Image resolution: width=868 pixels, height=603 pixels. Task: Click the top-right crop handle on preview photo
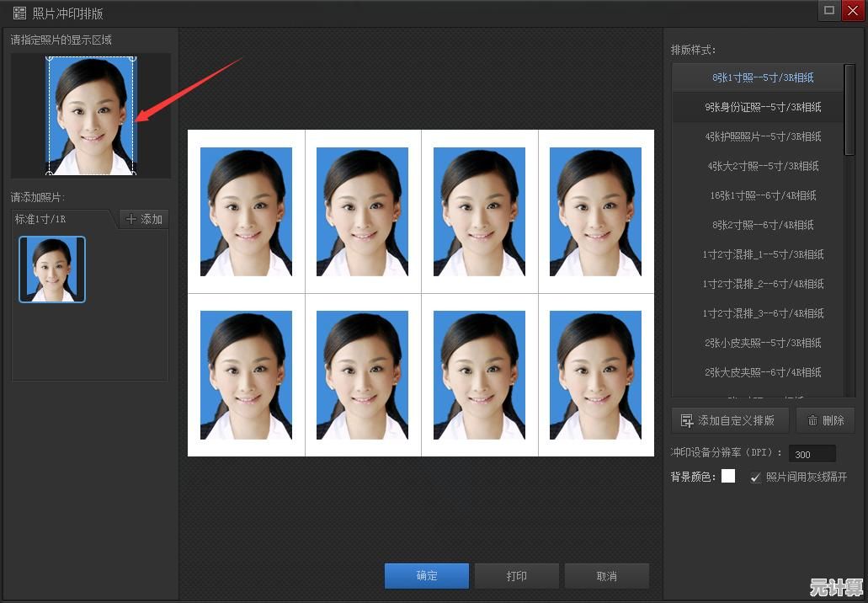tap(133, 57)
